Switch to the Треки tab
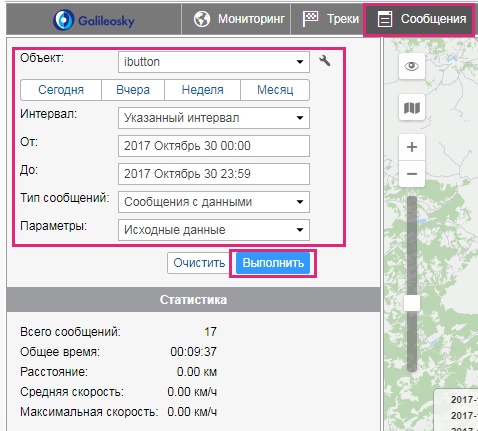This screenshot has height=431, width=478. [x=327, y=19]
